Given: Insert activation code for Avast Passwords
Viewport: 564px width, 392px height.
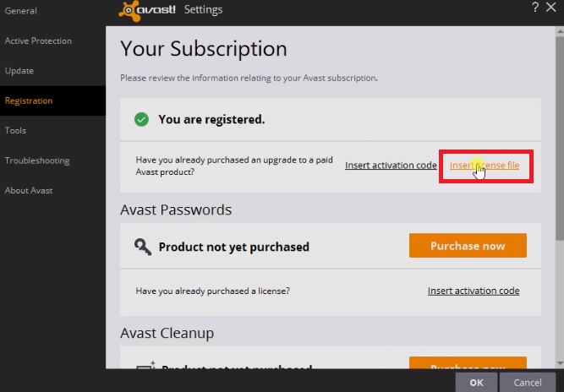Looking at the screenshot, I should [474, 291].
